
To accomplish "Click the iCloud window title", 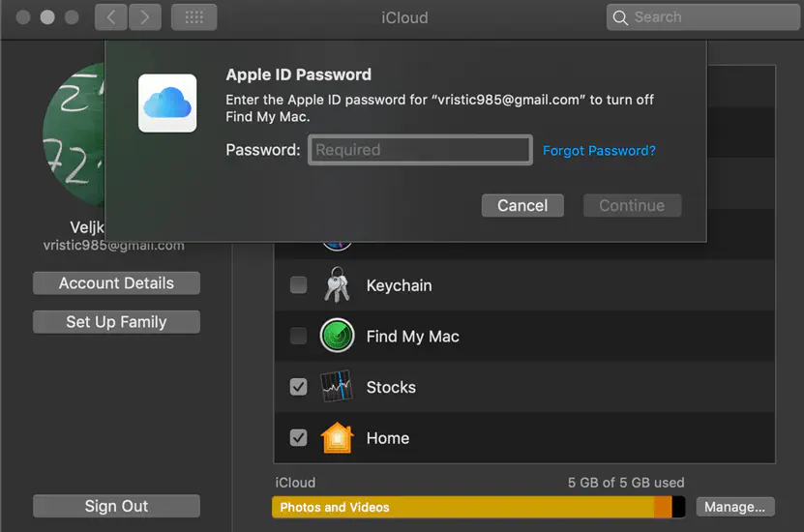I will point(404,18).
